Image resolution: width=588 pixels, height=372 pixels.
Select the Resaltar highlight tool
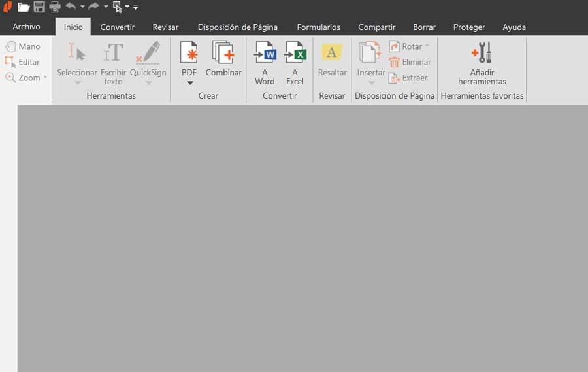click(x=333, y=60)
